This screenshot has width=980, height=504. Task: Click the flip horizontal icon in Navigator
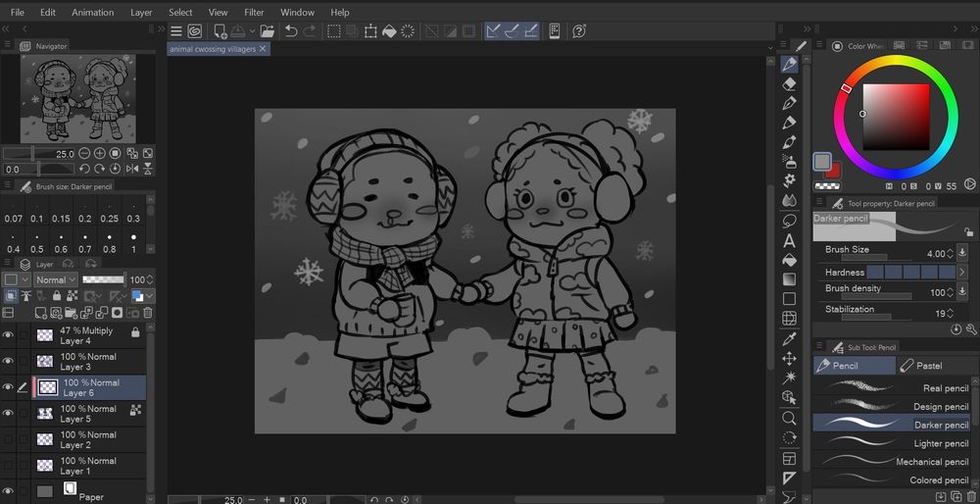132,169
